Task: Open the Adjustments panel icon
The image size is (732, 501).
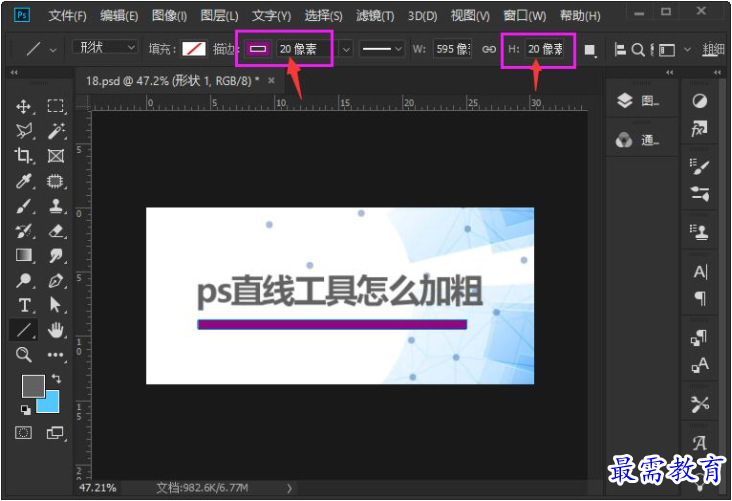Action: point(699,100)
